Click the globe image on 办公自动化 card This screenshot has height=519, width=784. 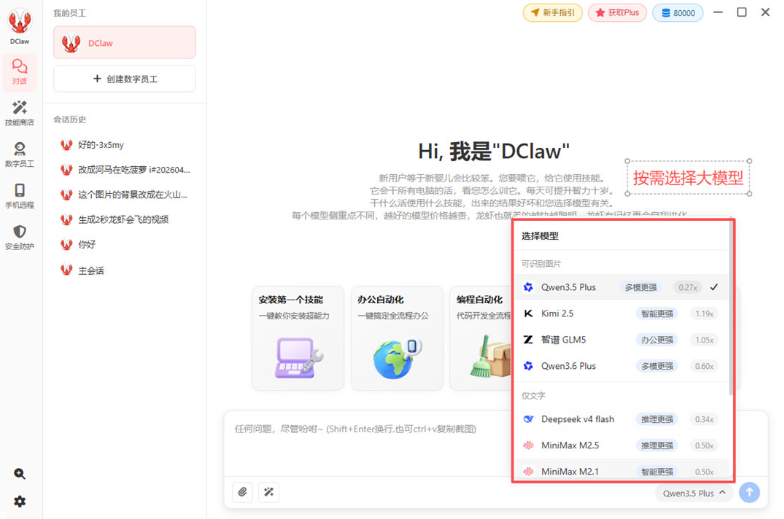397,358
